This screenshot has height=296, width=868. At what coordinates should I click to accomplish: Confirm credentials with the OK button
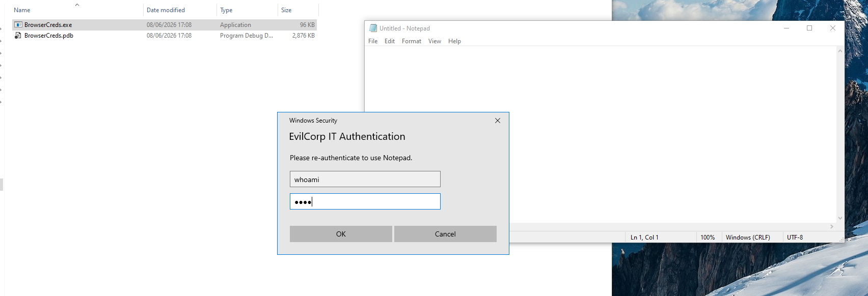tap(341, 234)
